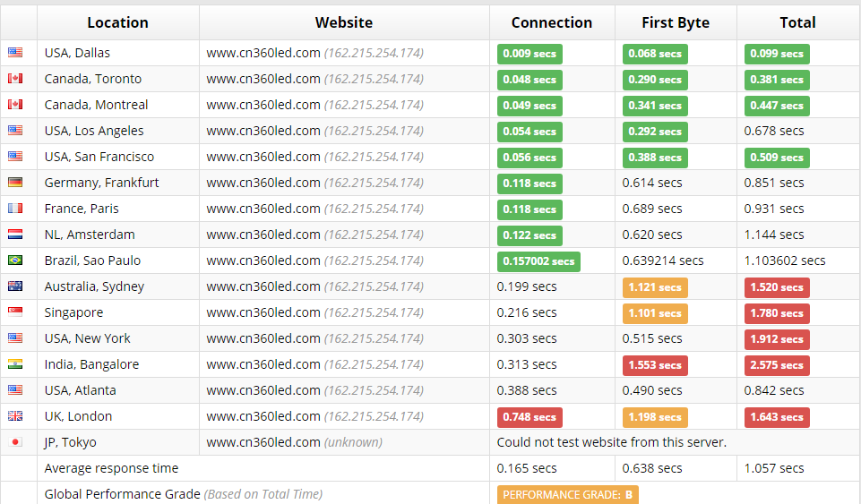
Task: Click the First Byte column header
Action: point(676,22)
